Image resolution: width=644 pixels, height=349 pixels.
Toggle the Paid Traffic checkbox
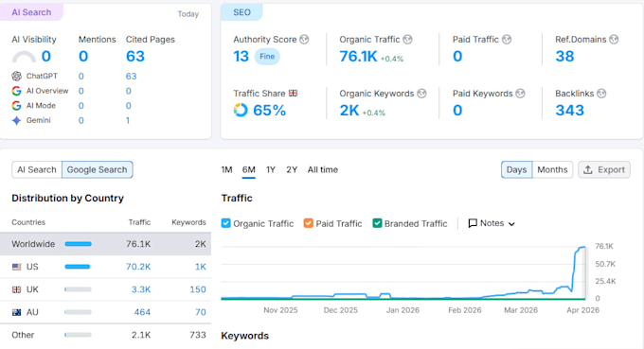pos(308,223)
